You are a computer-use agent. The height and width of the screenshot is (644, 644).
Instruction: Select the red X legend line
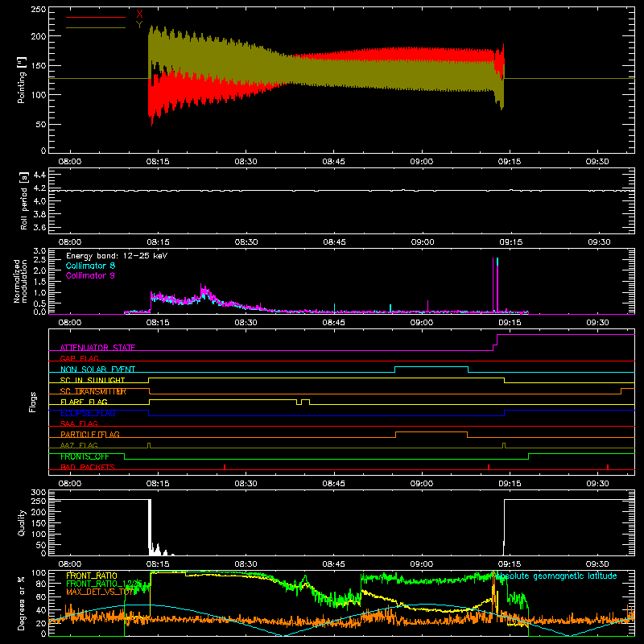click(x=96, y=17)
